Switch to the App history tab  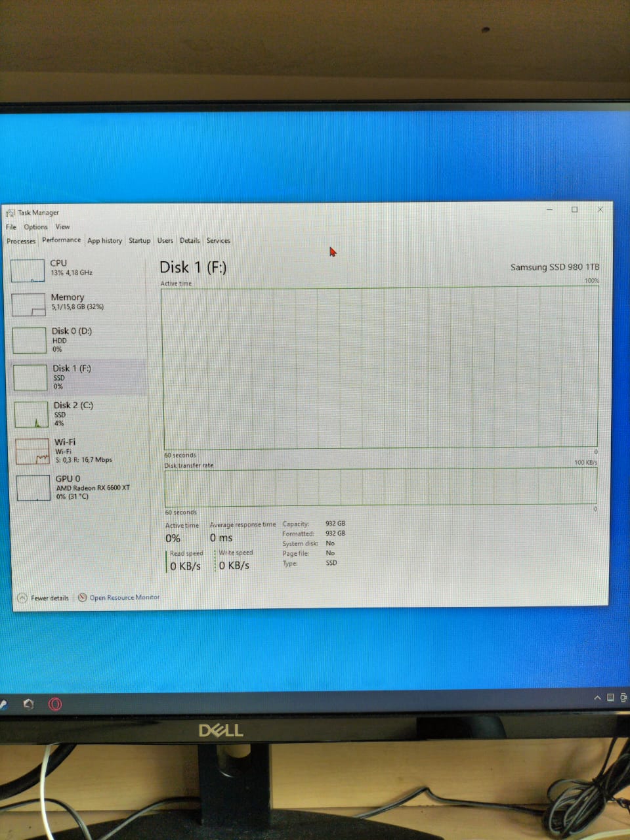pyautogui.click(x=104, y=241)
